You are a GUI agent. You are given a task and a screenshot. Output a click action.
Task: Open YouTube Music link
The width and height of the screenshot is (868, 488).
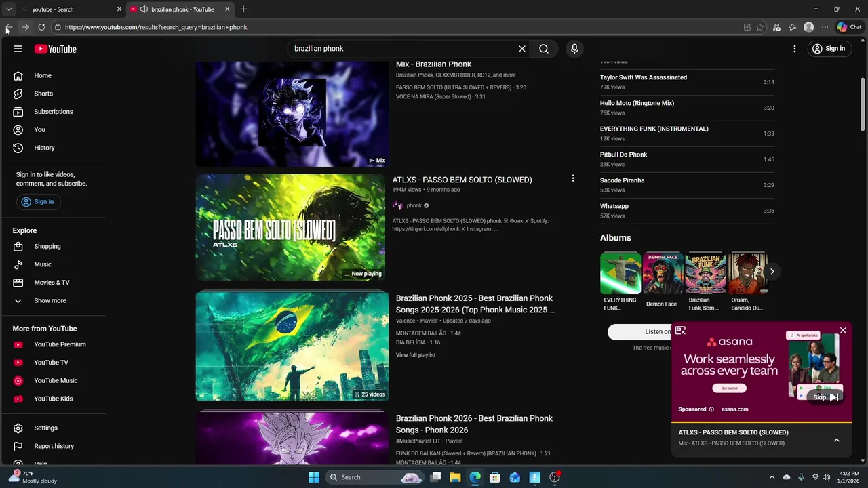coord(54,380)
